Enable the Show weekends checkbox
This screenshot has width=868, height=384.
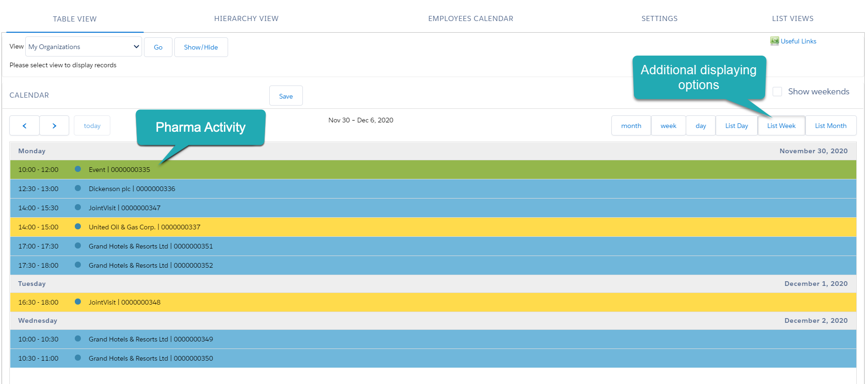777,92
